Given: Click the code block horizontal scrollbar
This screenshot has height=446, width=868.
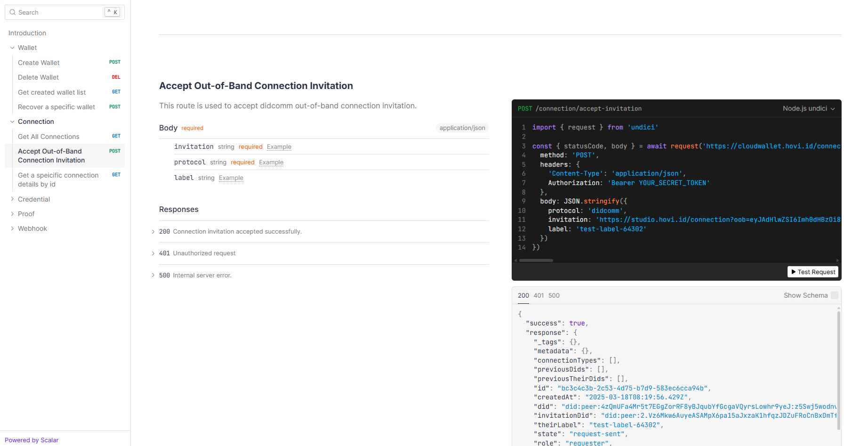Looking at the screenshot, I should [536, 260].
